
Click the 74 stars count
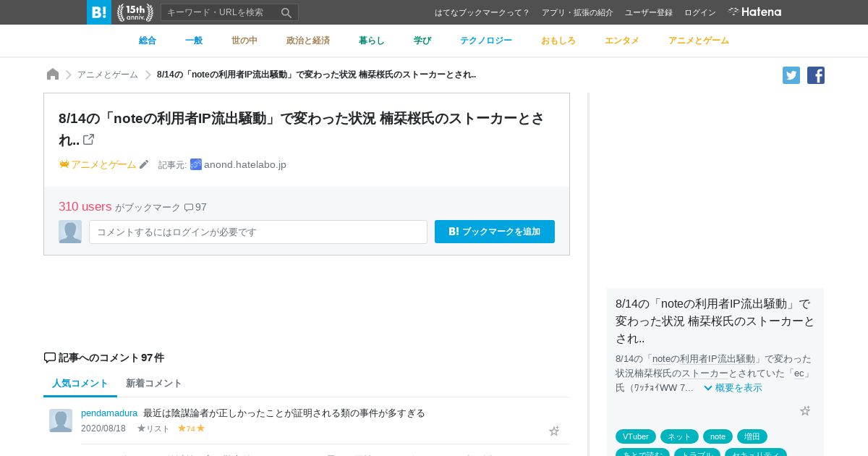(191, 428)
